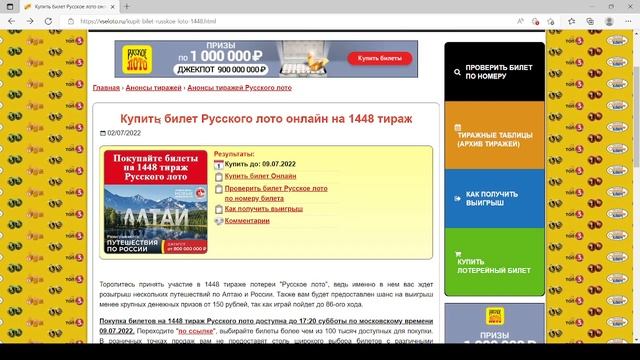Image resolution: width=640 pixels, height=360 pixels.
Task: Click the arrow icon in the blue tile
Action: (457, 198)
